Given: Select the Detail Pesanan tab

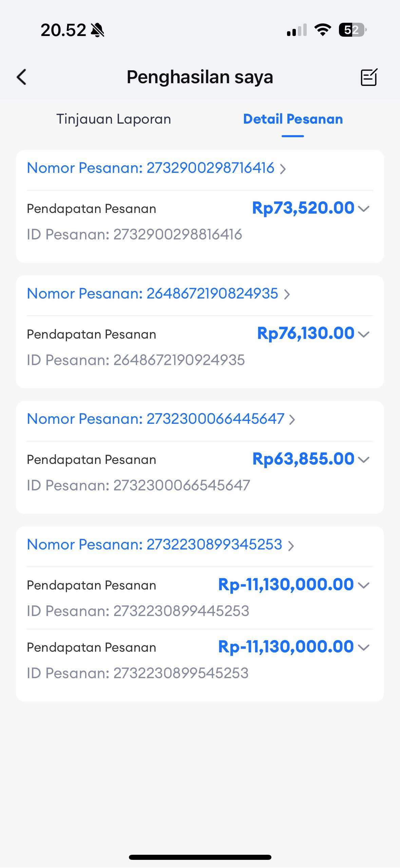Looking at the screenshot, I should tap(293, 119).
